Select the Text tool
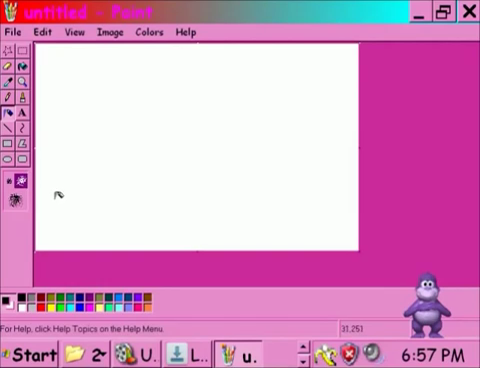This screenshot has height=368, width=480. click(22, 113)
